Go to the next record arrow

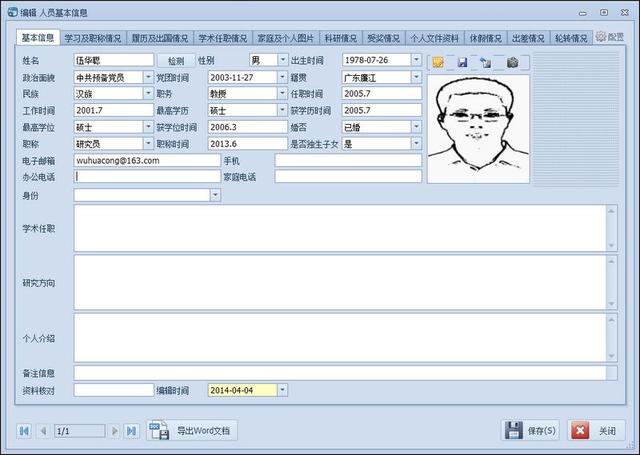pos(115,431)
